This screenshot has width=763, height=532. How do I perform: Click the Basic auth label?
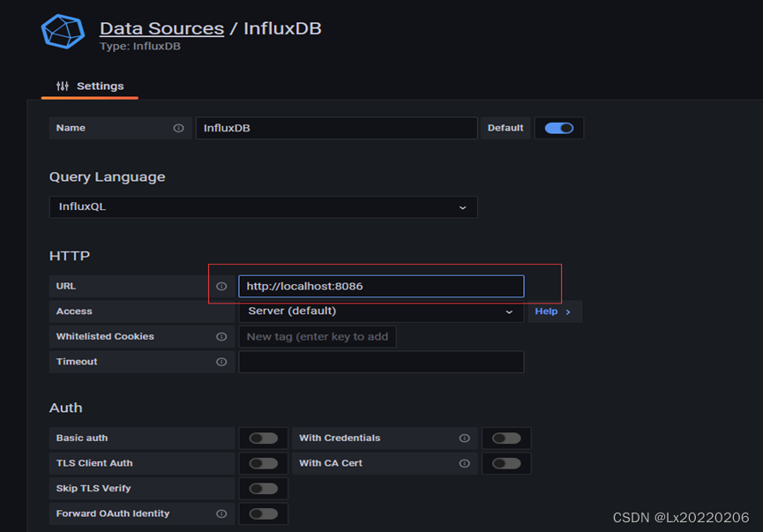82,438
